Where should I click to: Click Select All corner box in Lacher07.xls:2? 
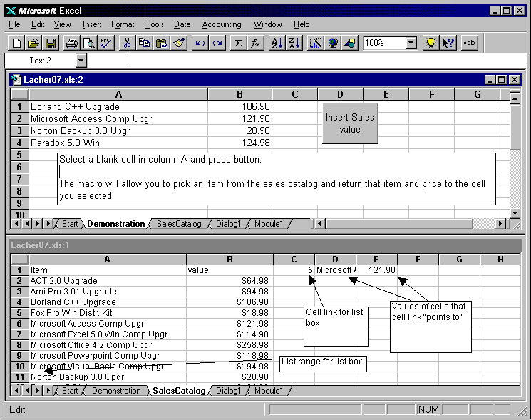(x=19, y=95)
